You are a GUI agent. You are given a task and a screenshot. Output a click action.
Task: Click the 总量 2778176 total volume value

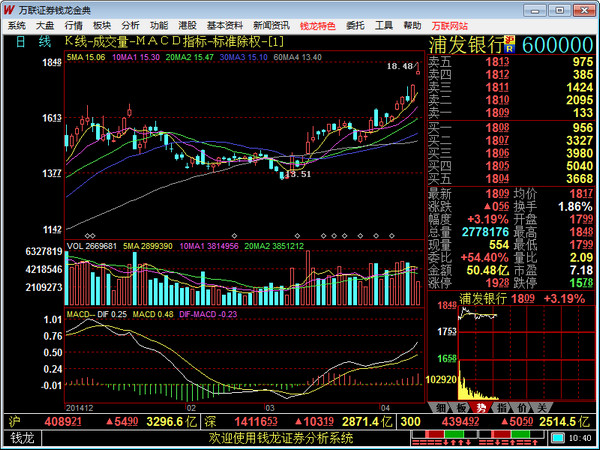[x=485, y=232]
